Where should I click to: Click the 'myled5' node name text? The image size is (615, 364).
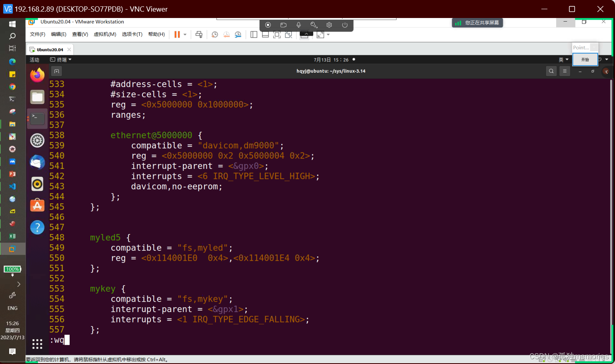pos(105,238)
